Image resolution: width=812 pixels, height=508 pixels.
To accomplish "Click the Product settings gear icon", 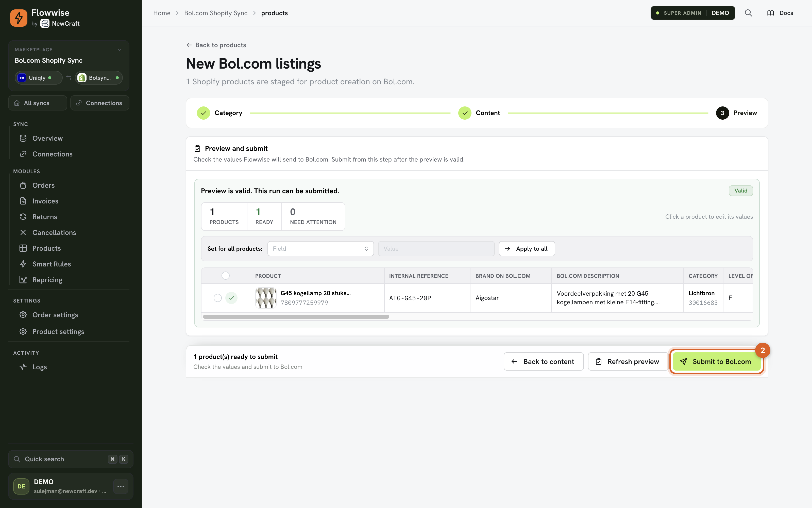I will 23,332.
